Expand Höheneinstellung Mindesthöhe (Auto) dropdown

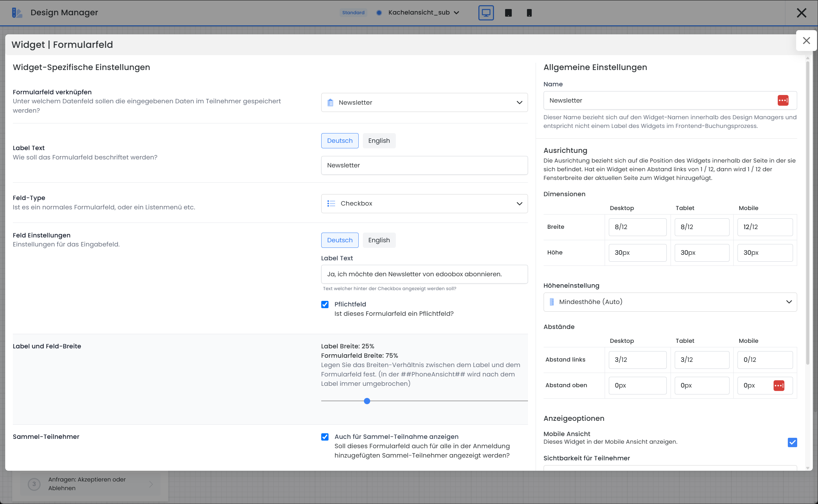tap(670, 302)
